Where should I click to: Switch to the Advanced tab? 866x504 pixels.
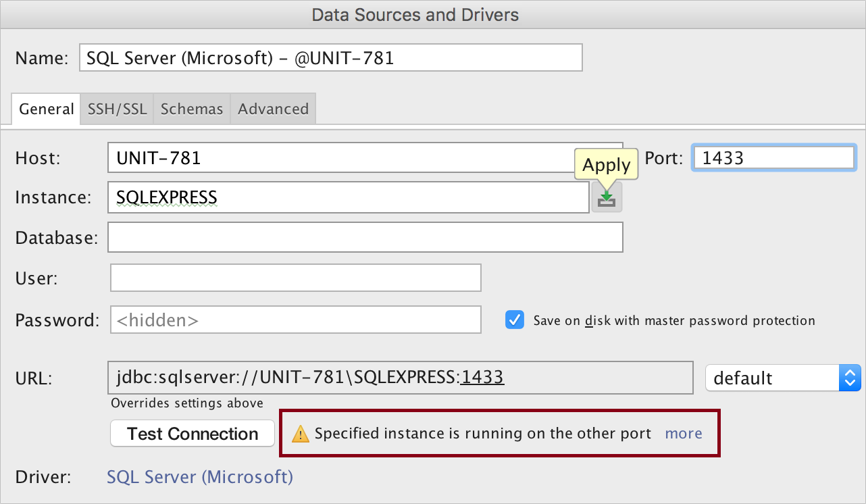pos(273,109)
